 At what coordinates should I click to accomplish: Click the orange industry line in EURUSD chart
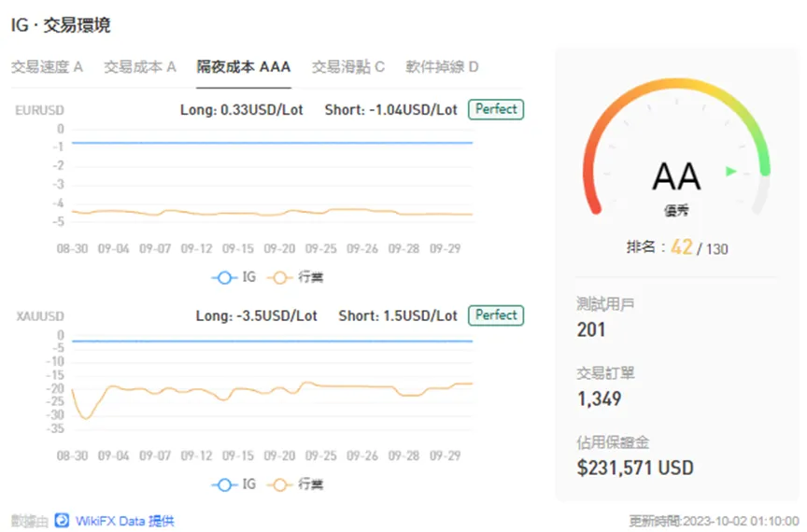point(272,212)
